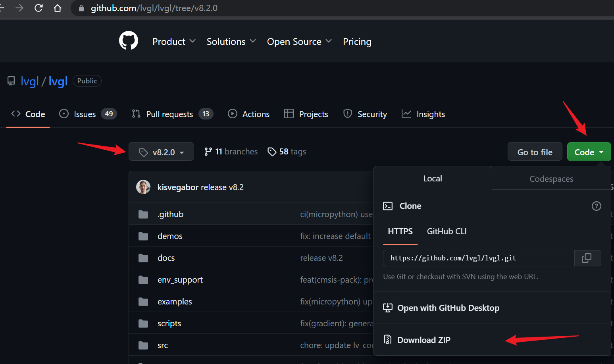Open the Code repository tab

[28, 114]
